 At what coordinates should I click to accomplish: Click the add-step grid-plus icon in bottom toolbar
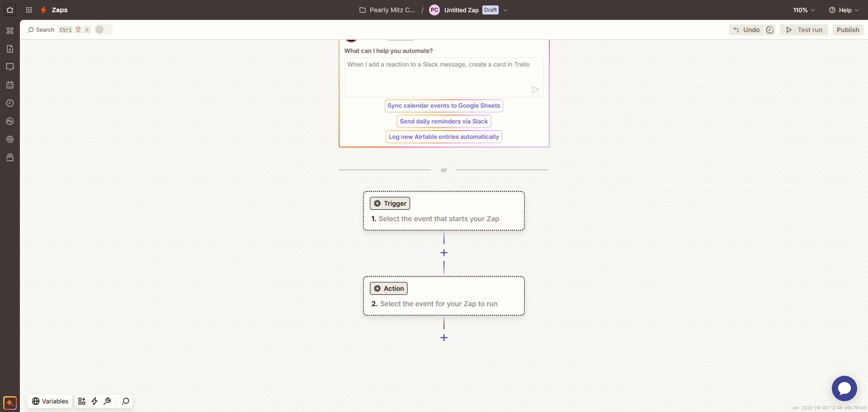pyautogui.click(x=82, y=401)
